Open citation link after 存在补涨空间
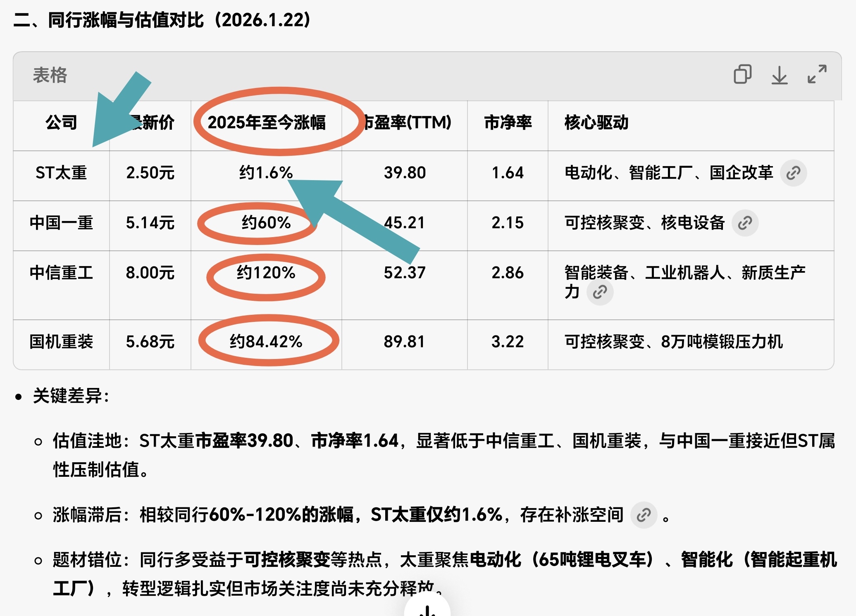Image resolution: width=856 pixels, height=616 pixels. [x=644, y=515]
